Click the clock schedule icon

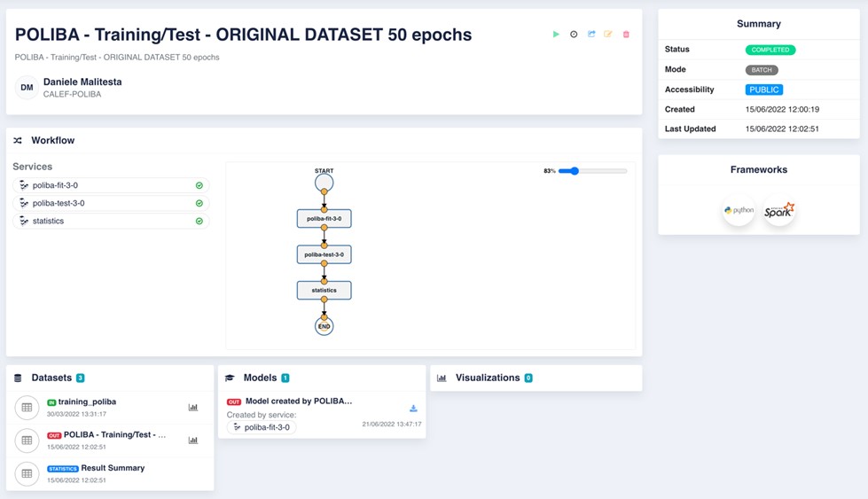coord(574,35)
